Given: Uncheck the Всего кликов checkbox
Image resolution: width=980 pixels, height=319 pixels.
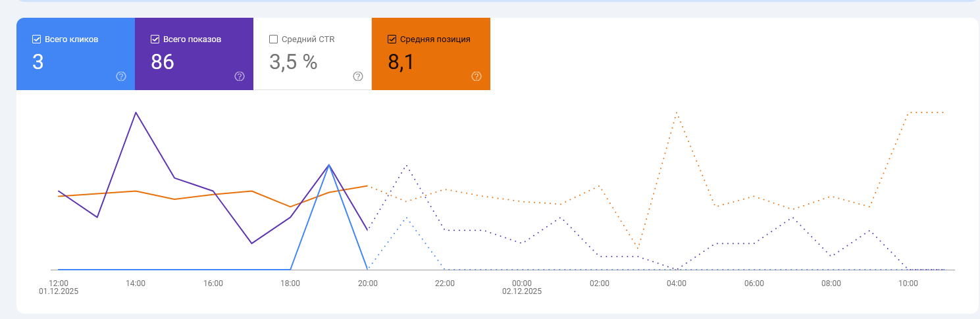Looking at the screenshot, I should coord(37,39).
